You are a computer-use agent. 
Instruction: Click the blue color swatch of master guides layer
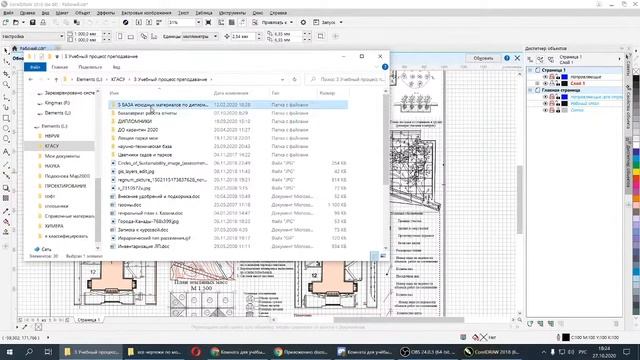point(564,97)
